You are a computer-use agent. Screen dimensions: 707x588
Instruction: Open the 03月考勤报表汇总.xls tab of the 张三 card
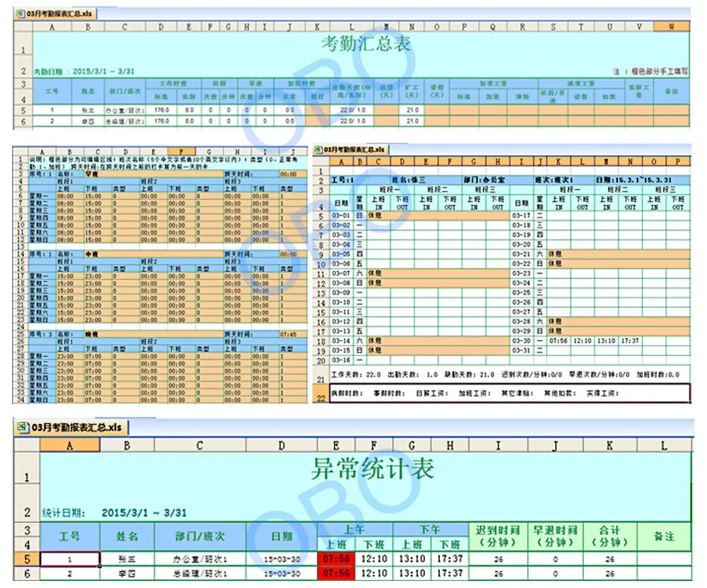(351, 150)
